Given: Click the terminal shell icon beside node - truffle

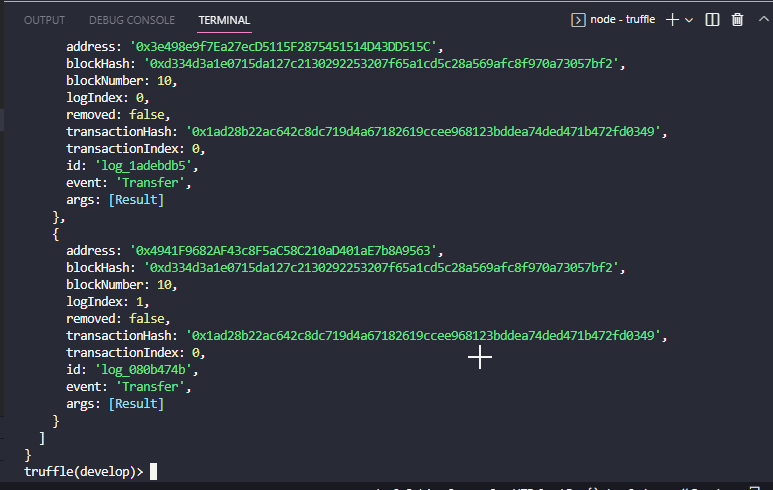Looking at the screenshot, I should 578,20.
